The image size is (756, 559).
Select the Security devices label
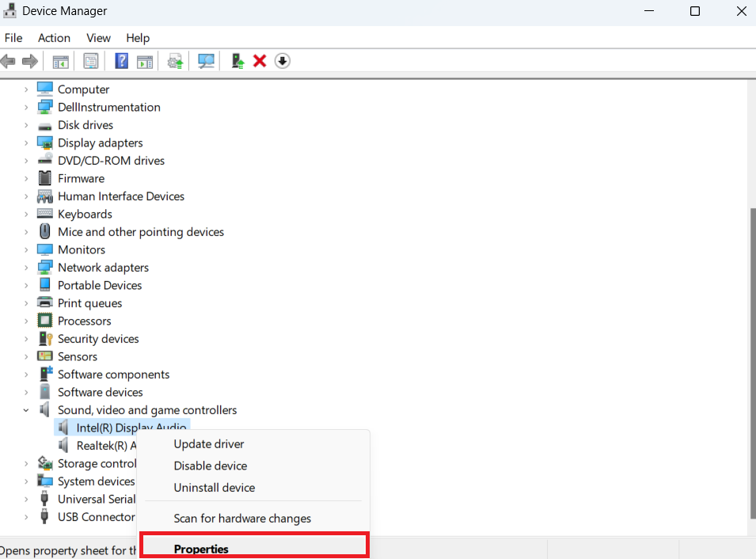pos(98,339)
